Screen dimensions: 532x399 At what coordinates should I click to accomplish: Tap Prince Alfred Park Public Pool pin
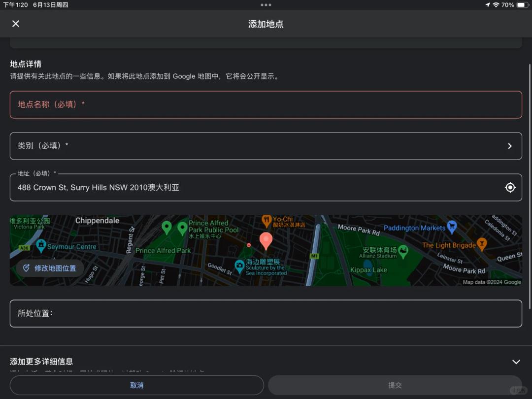point(182,228)
